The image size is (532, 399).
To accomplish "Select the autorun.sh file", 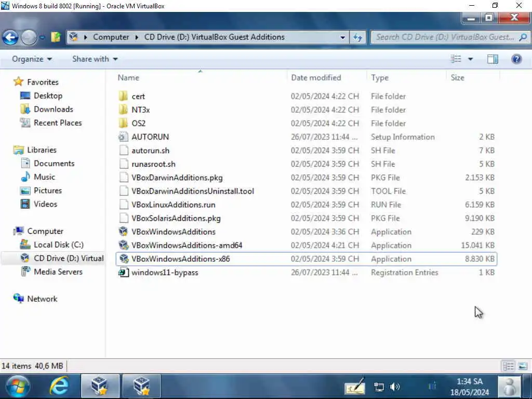I will coord(150,151).
